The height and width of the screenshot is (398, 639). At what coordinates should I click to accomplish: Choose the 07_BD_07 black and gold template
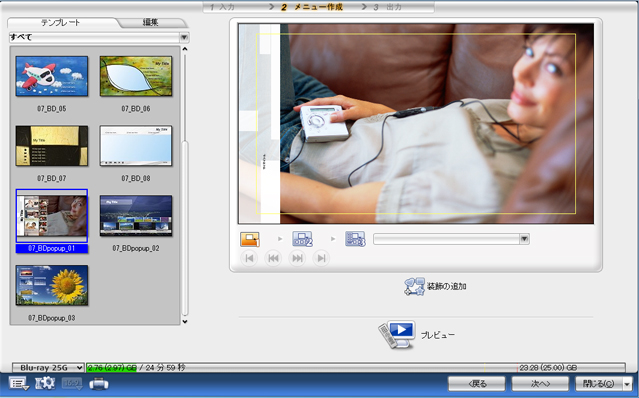52,146
